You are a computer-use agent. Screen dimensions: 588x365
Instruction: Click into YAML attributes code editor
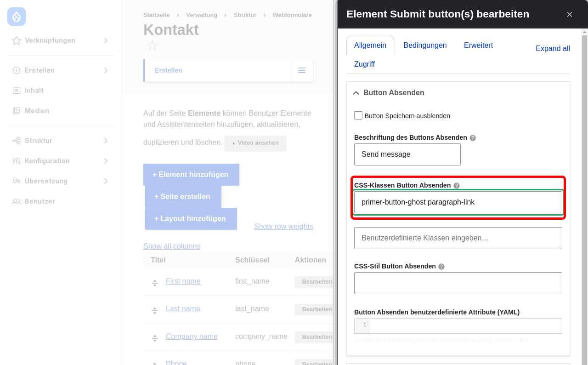coord(465,326)
